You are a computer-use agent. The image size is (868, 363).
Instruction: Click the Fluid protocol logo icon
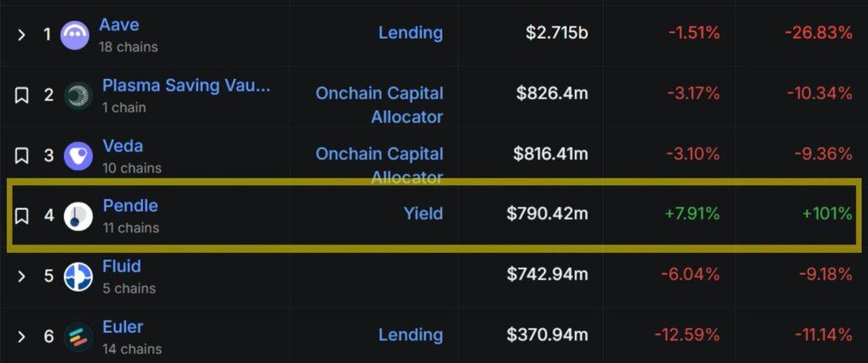coord(78,276)
